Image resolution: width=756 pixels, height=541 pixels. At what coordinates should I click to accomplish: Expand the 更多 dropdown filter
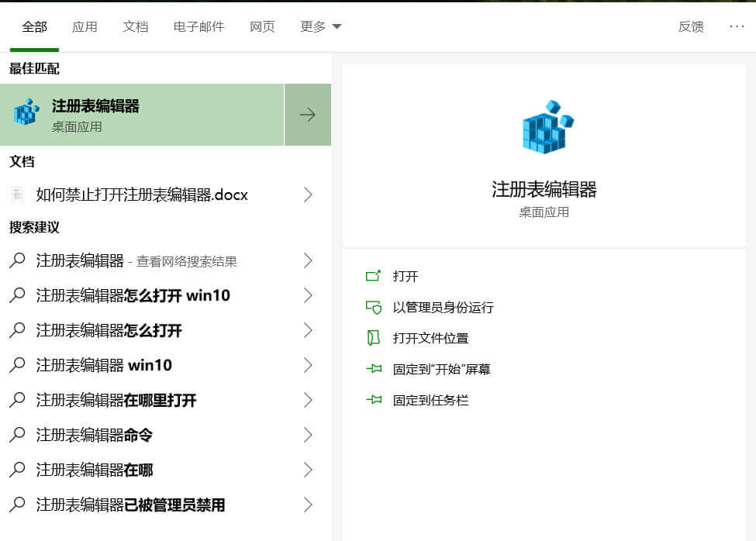tap(320, 26)
